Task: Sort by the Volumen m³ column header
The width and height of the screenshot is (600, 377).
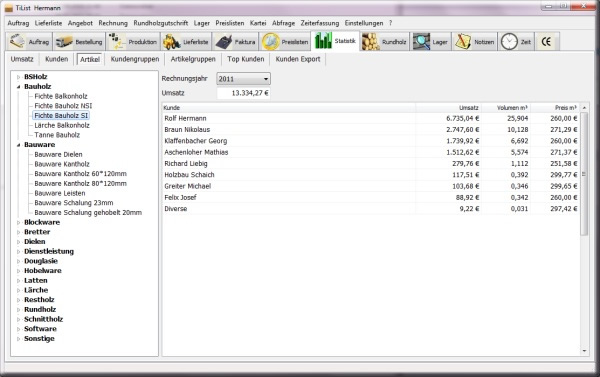Action: click(x=506, y=108)
